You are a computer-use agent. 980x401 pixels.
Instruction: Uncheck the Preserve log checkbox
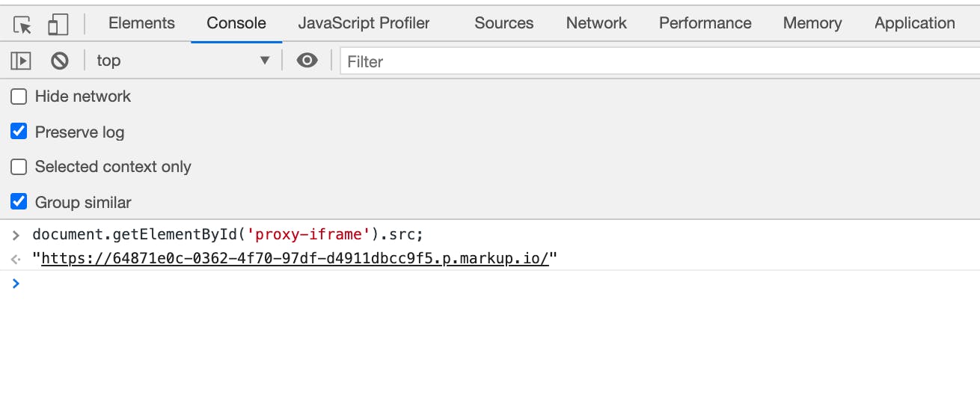coord(19,132)
